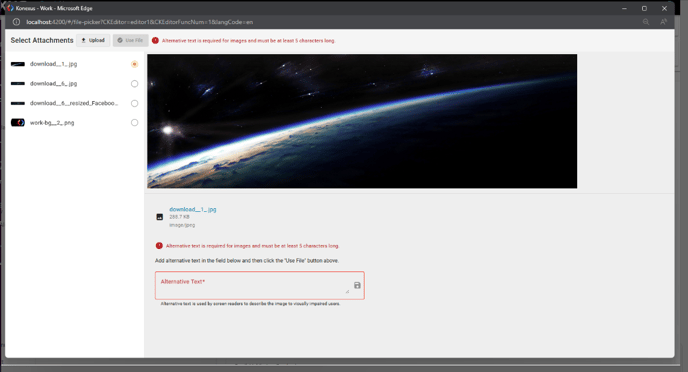This screenshot has height=372, width=688.
Task: Focus the Alternative Text input field
Action: [254, 286]
